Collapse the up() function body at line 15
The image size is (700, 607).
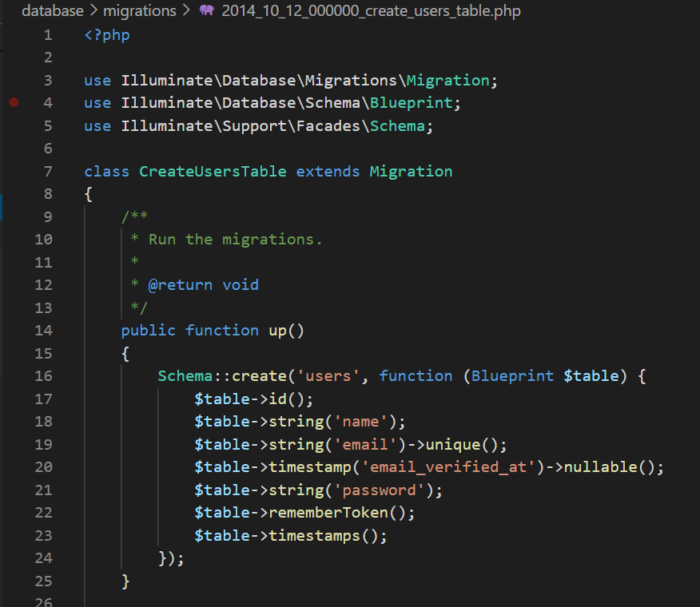coord(71,353)
